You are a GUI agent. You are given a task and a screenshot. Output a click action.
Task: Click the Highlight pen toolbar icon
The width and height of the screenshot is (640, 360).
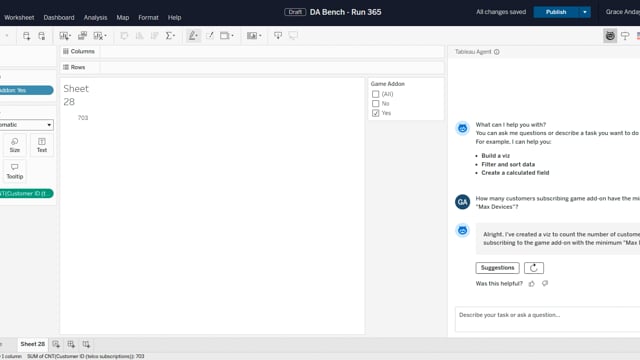pos(192,36)
